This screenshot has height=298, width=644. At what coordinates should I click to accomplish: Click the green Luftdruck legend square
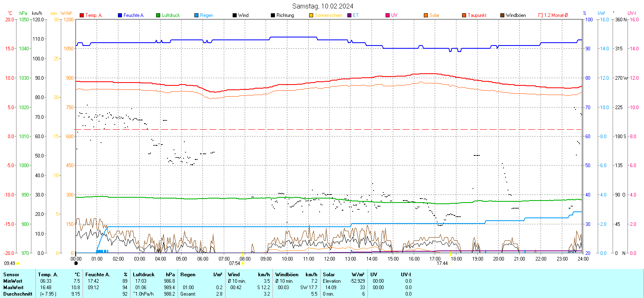[158, 15]
